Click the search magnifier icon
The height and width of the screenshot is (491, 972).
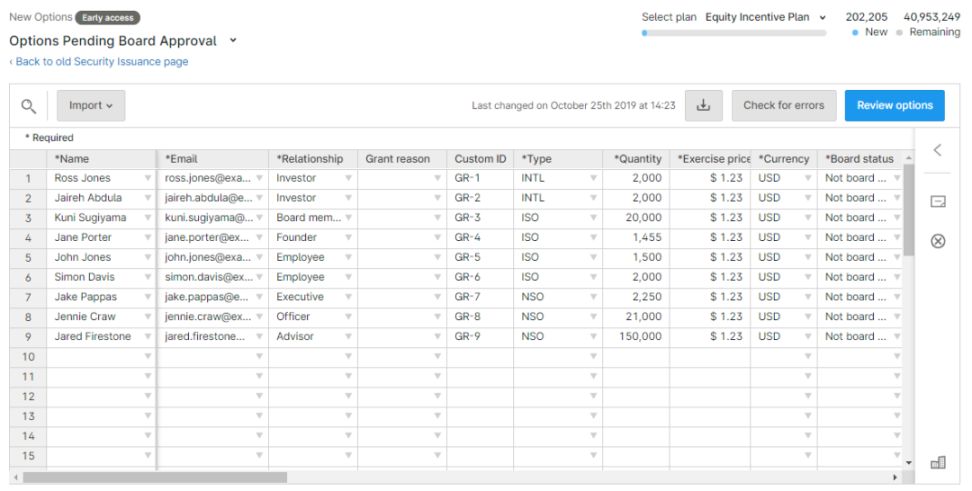(28, 106)
